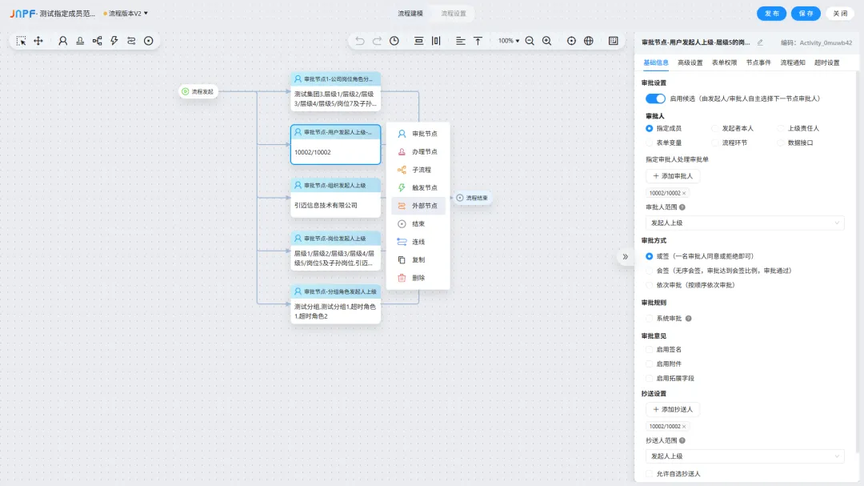
Task: Open 抄送人范围 发起人上级 dropdown
Action: click(x=744, y=456)
